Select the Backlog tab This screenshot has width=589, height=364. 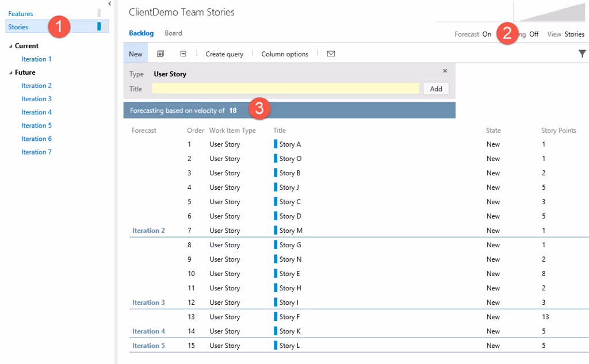coord(141,33)
